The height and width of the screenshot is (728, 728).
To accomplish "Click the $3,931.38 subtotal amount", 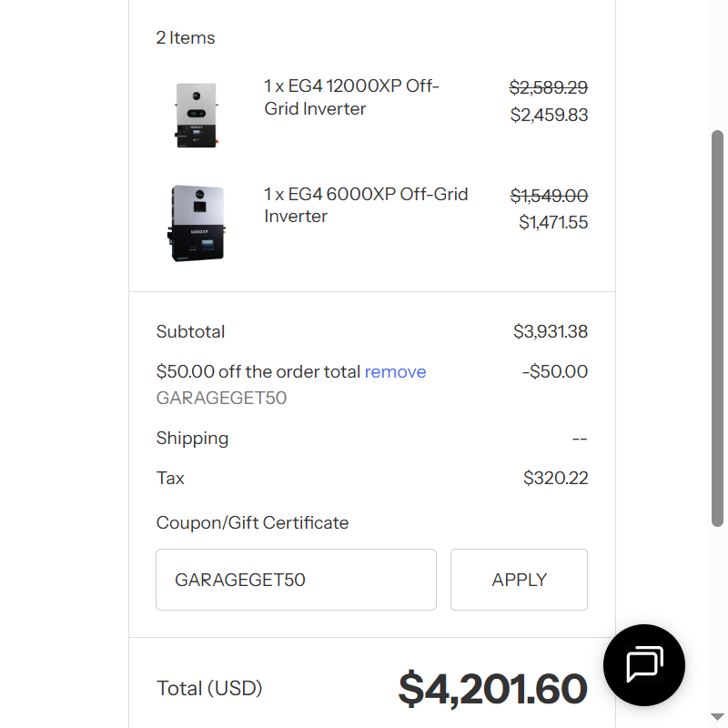I will (x=551, y=331).
